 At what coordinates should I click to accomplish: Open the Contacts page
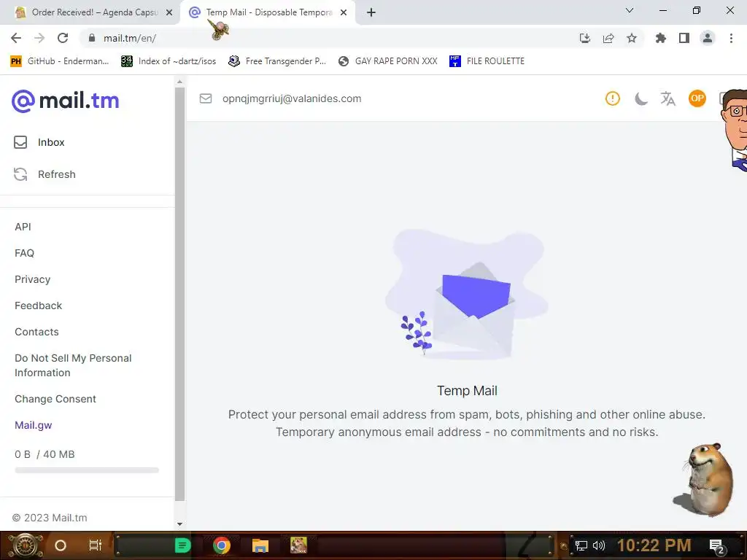[36, 332]
